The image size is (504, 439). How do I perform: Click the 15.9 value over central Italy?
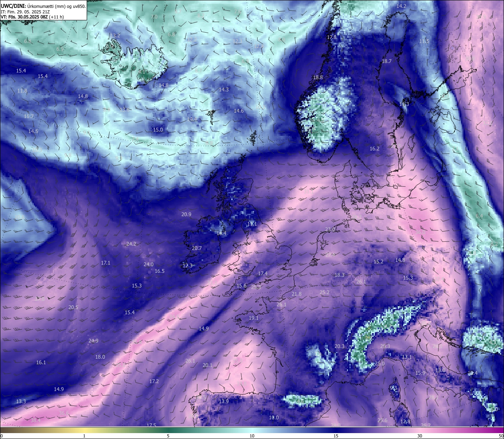421,373
